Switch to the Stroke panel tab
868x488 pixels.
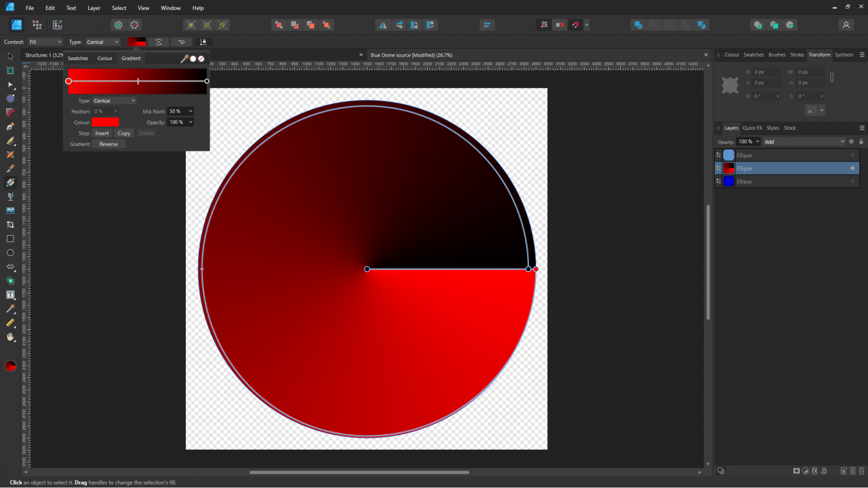(797, 55)
